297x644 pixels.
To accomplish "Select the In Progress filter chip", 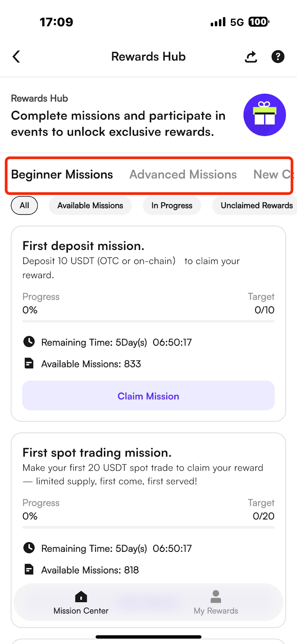I will (x=172, y=205).
